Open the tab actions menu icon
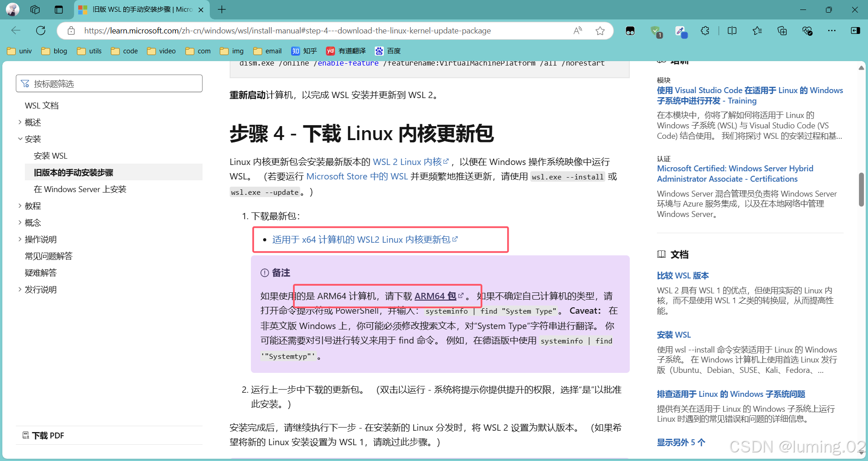The width and height of the screenshot is (868, 461). [x=59, y=9]
